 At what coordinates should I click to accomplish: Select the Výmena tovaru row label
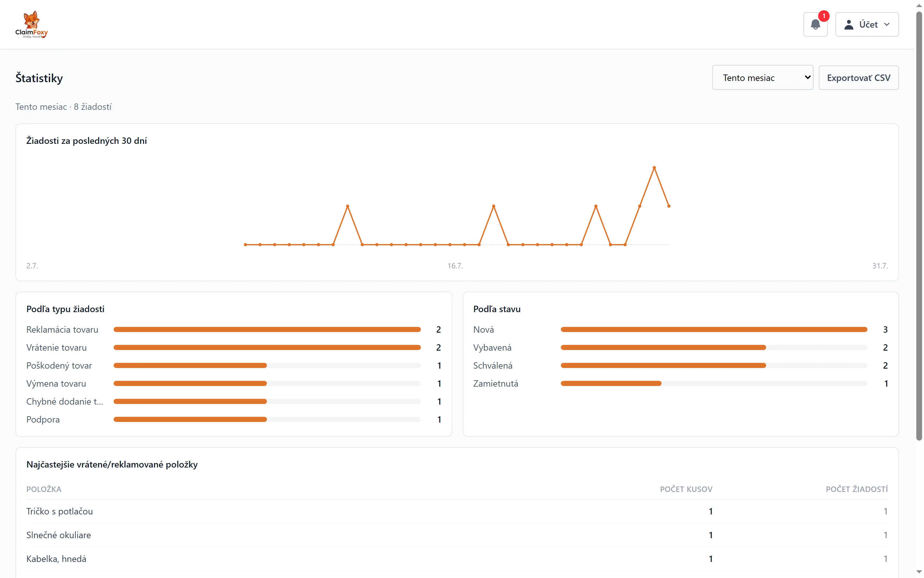click(56, 383)
